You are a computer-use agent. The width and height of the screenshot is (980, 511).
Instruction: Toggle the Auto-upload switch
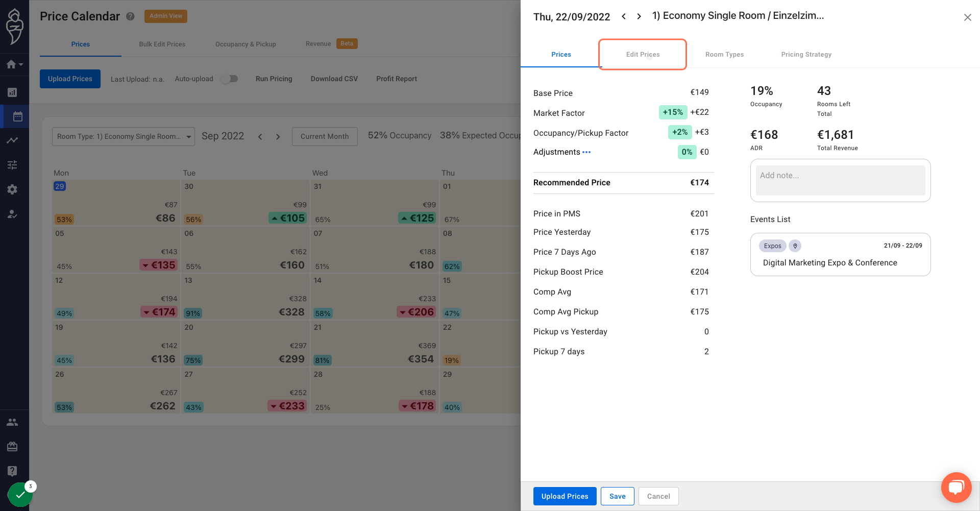[230, 79]
